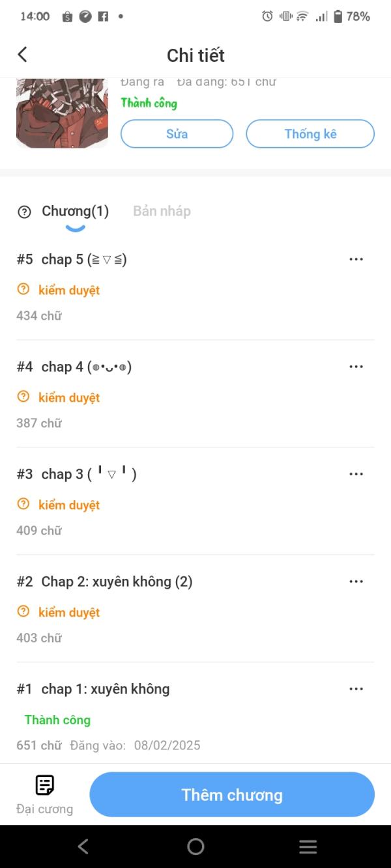
Task: Select the Chương(1) tab
Action: (75, 211)
